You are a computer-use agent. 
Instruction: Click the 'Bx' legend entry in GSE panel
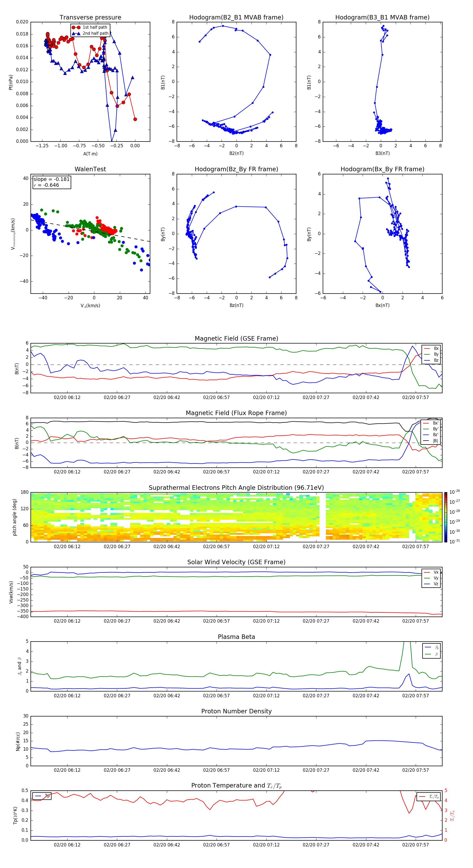(x=431, y=349)
